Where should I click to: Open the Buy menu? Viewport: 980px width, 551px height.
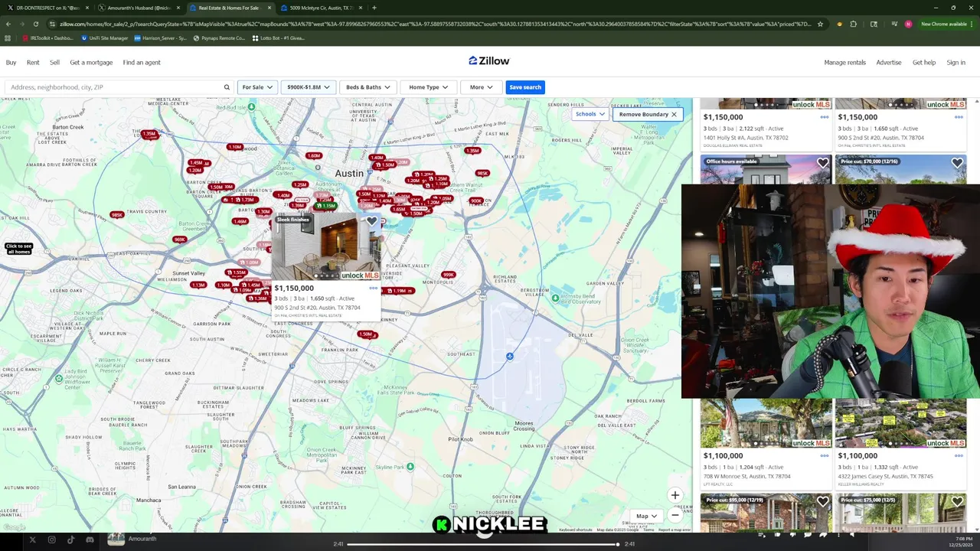click(11, 63)
